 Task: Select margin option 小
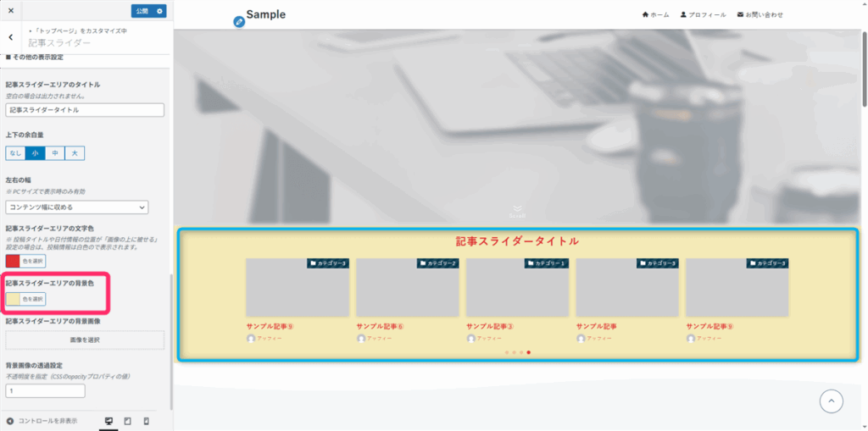pos(36,153)
